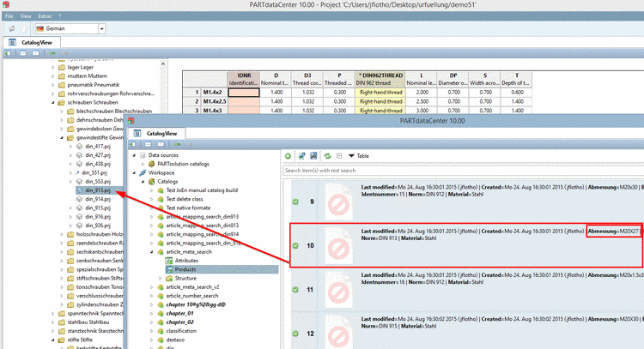Click the green add item icon
This screenshot has width=644, height=349.
[x=289, y=155]
